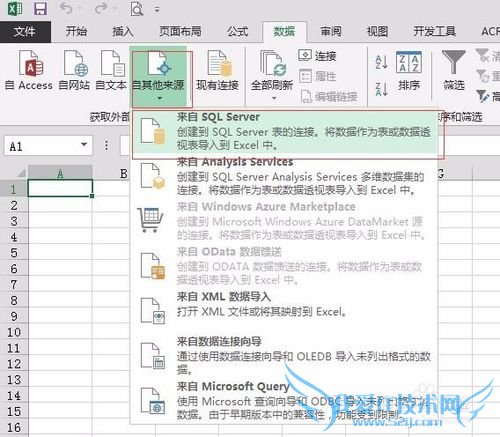
Task: Import data 自 Access
Action: click(x=29, y=71)
